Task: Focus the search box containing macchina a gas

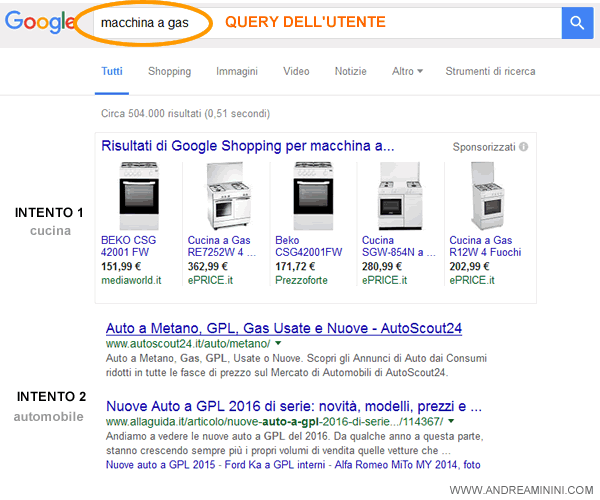Action: point(327,23)
